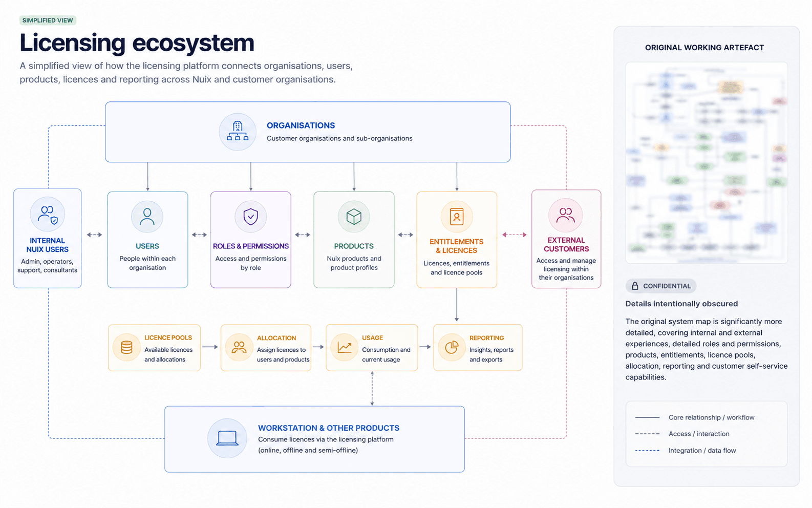Click WORKSTATION & OTHER PRODUCTS heading
812x508 pixels.
[329, 428]
